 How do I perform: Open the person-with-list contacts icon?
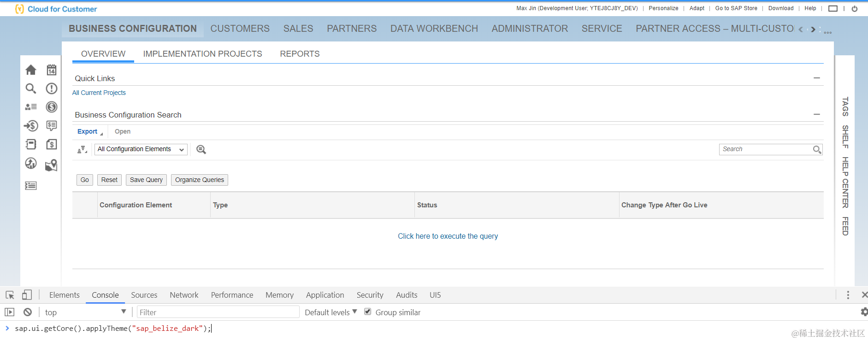click(x=31, y=107)
